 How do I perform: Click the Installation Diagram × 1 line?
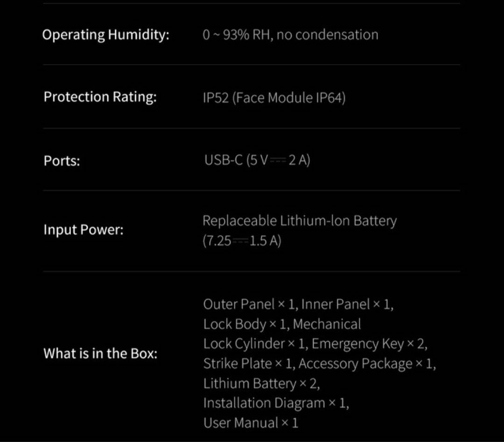coord(276,403)
